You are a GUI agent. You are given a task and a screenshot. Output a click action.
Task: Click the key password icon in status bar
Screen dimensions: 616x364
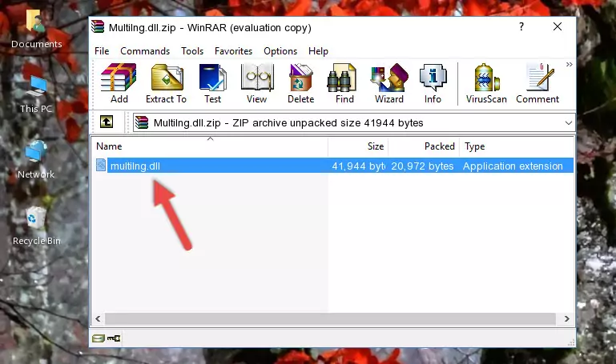pos(114,338)
